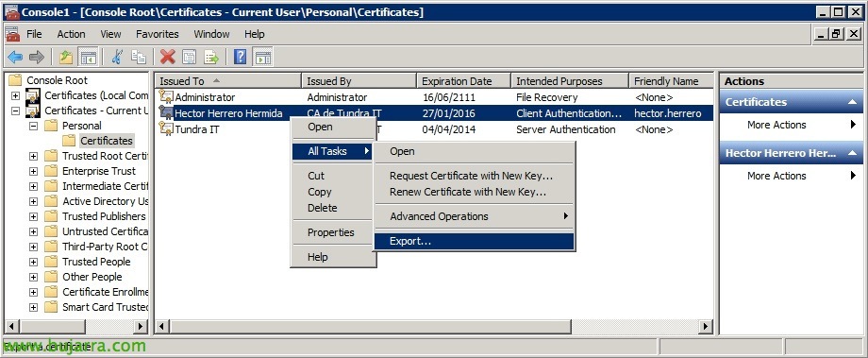Click the Cut scissors toolbar icon
868x358 pixels.
click(x=117, y=57)
